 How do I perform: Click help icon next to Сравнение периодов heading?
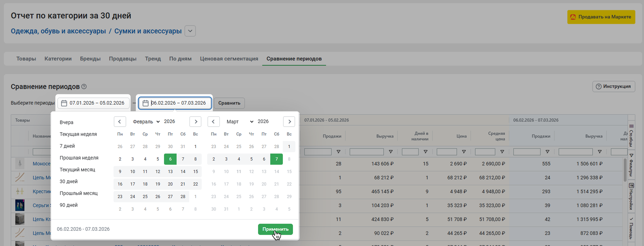tap(84, 87)
